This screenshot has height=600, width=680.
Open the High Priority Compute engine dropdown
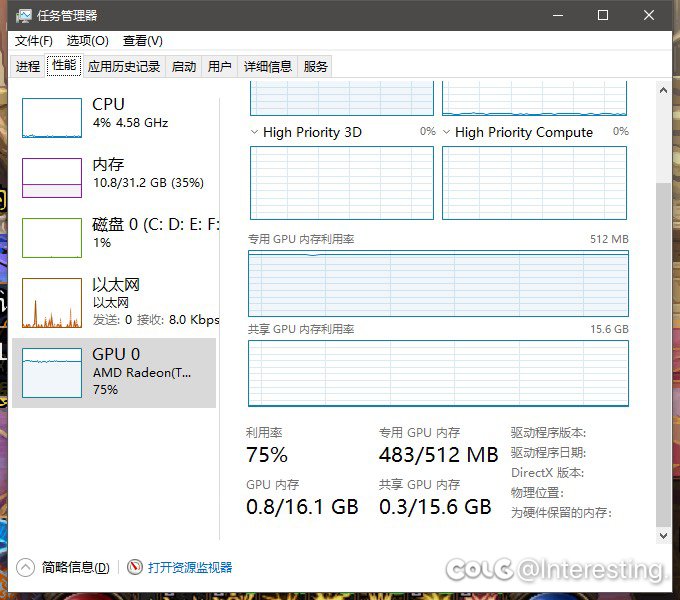click(x=446, y=132)
